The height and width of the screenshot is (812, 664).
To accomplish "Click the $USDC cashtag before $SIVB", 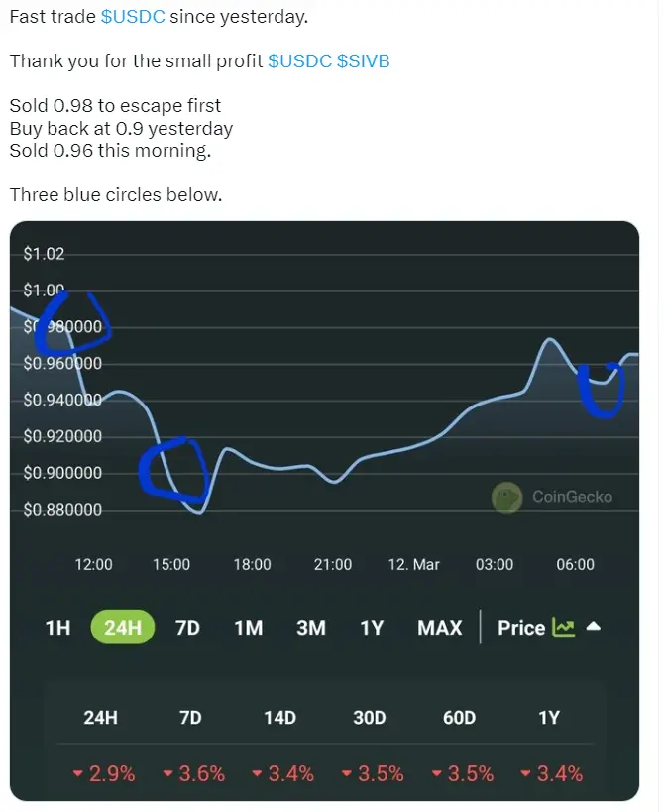I will pos(299,61).
